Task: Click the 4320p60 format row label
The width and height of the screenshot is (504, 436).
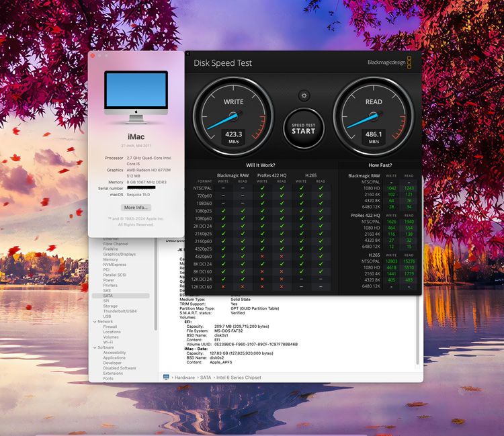Action: [x=203, y=257]
